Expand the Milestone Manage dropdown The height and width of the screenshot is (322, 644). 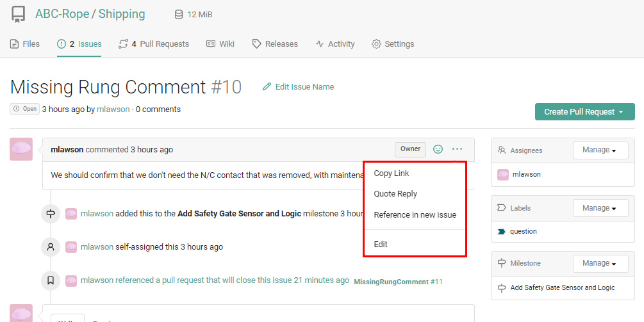pos(599,264)
